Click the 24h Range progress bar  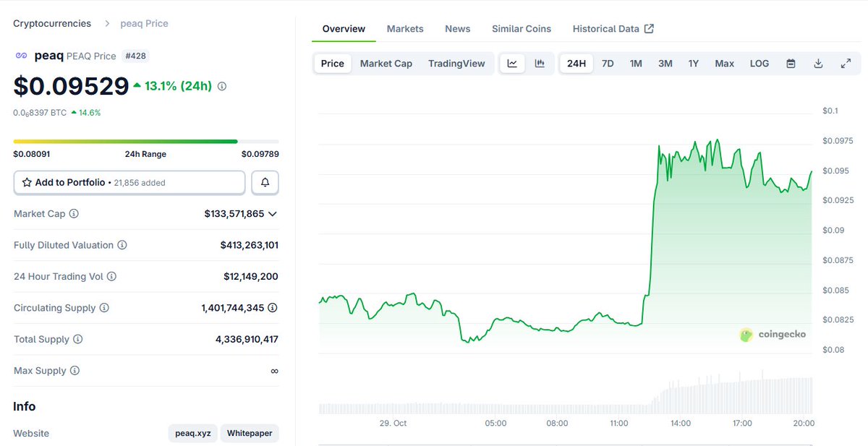(x=146, y=141)
